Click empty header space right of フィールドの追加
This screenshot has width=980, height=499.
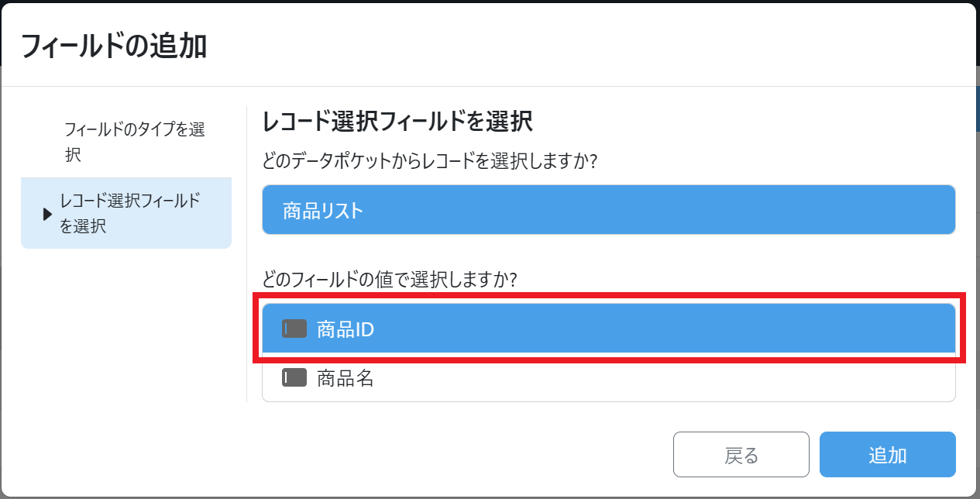tap(589, 46)
